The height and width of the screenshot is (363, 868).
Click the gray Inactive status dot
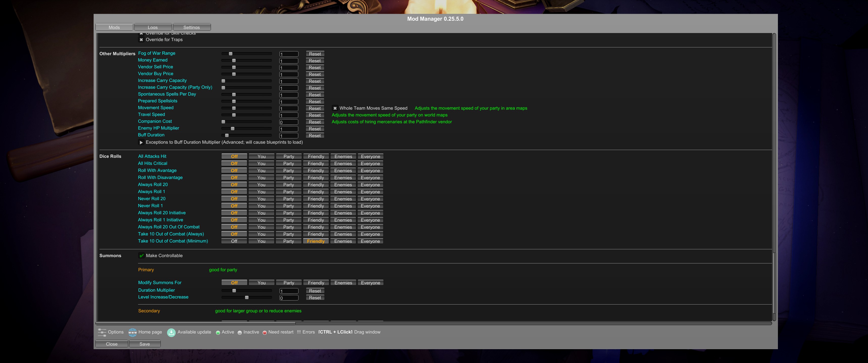(x=239, y=333)
